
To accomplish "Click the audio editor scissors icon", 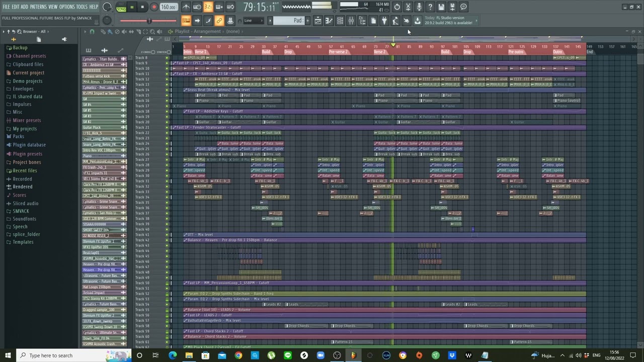I will [408, 7].
